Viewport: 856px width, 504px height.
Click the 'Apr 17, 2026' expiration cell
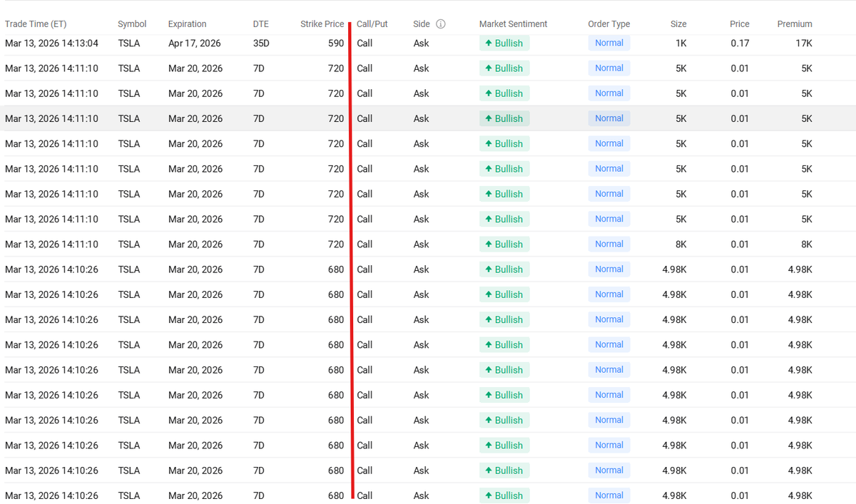click(195, 43)
